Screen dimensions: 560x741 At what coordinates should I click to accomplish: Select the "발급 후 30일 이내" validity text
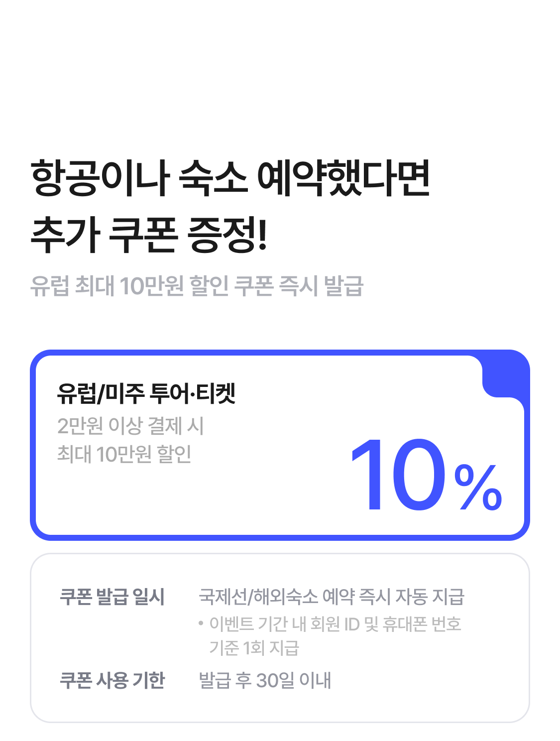point(265,680)
